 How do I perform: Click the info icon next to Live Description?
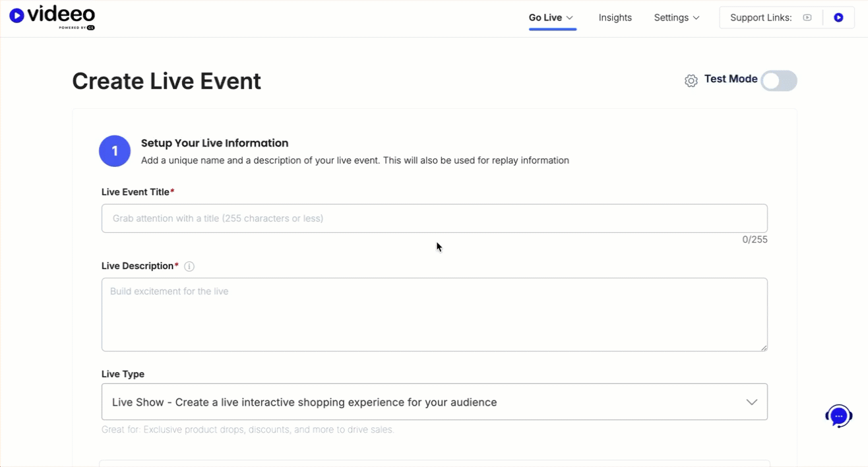click(x=189, y=266)
